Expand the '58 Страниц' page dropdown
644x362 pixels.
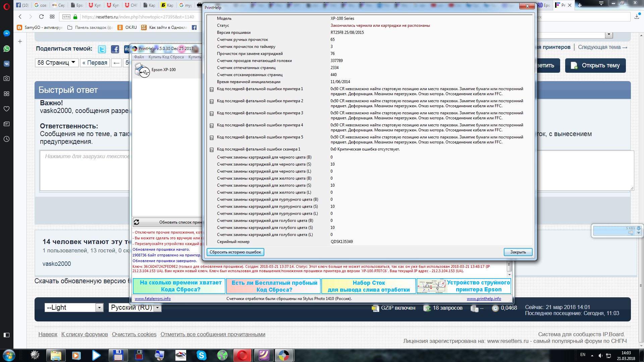point(57,63)
